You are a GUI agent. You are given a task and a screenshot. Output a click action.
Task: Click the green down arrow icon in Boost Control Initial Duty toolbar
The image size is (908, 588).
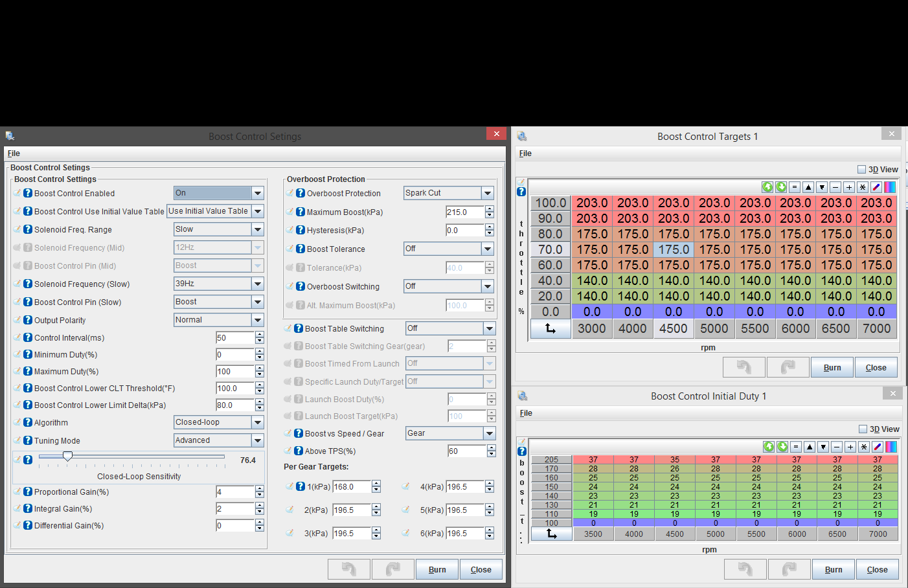click(x=782, y=447)
